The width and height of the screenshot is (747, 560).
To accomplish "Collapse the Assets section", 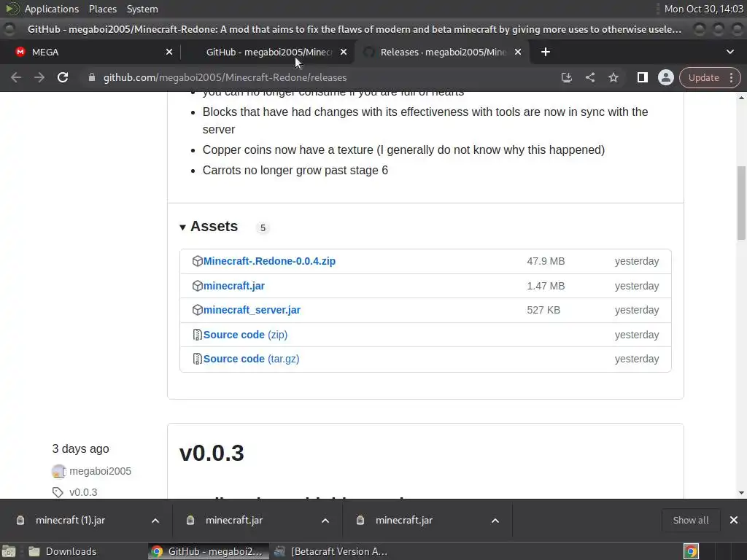I will pyautogui.click(x=209, y=227).
